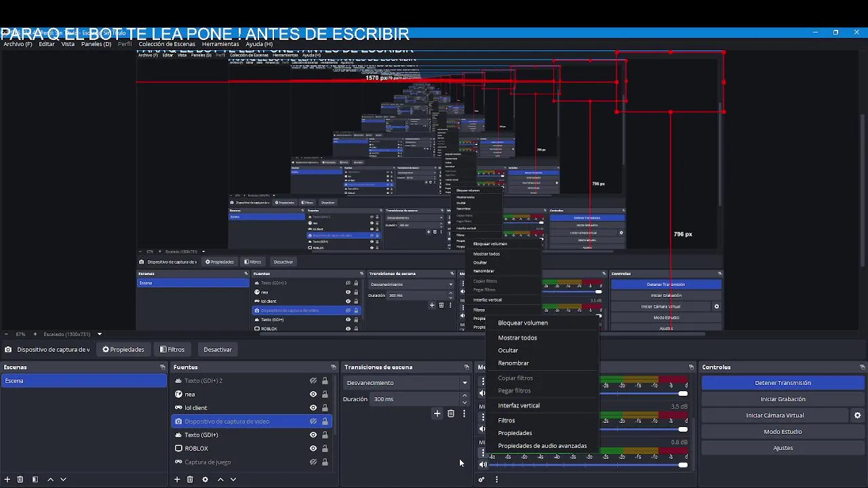Open Colección de Escenas menu
The image size is (868, 488).
click(x=167, y=44)
